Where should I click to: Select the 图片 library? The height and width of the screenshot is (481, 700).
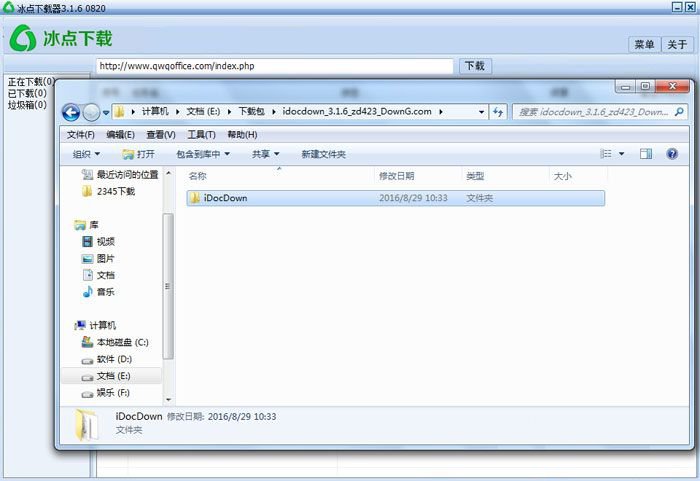click(x=99, y=259)
